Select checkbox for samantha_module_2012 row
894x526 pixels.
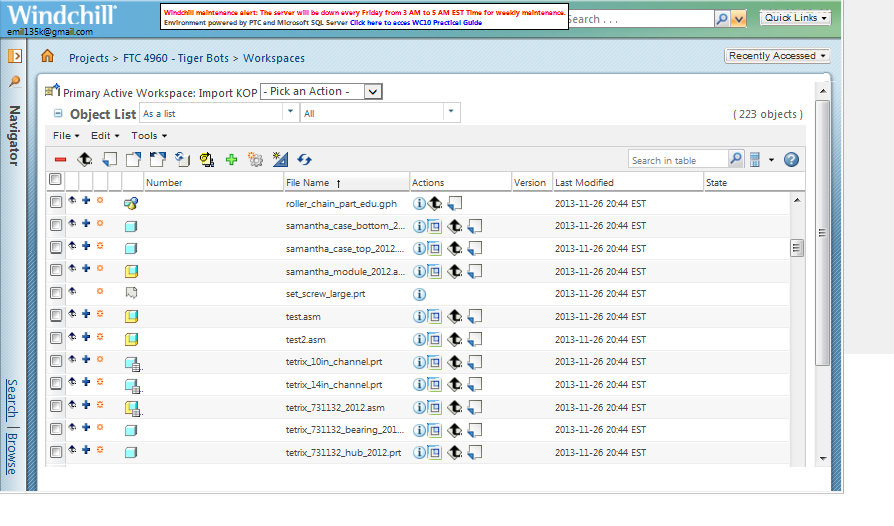[x=56, y=270]
